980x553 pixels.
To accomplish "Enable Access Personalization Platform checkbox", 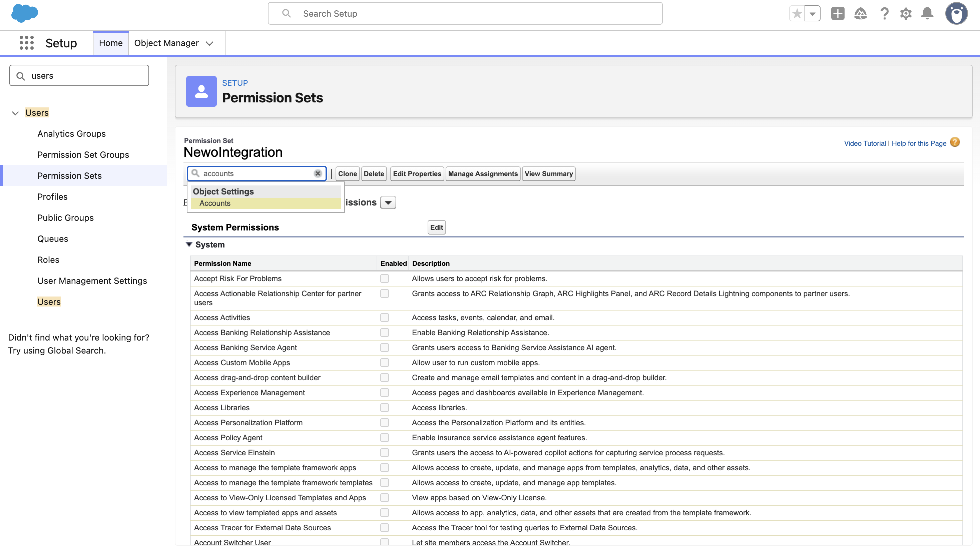I will (385, 423).
